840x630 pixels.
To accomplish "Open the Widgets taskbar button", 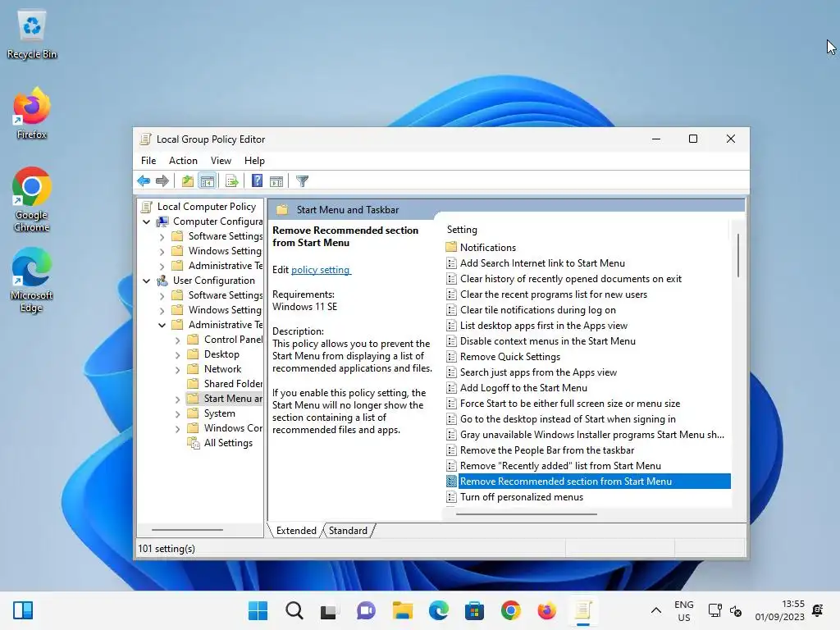I will [x=23, y=610].
